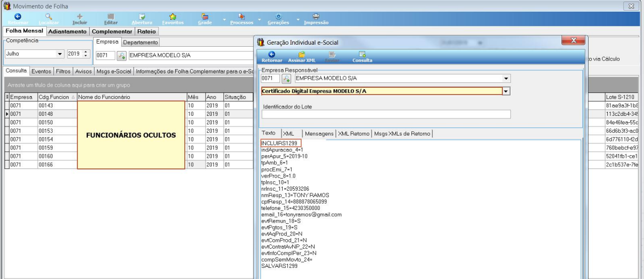Switch to Folha Mensal tab
Viewport: 644px width, 279px height.
pyautogui.click(x=24, y=31)
